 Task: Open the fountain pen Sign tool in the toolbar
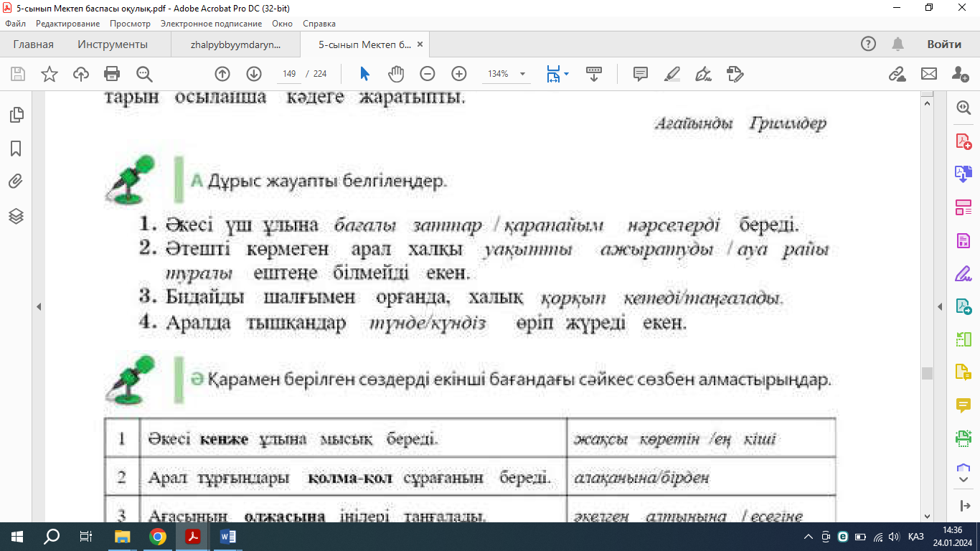(x=704, y=74)
